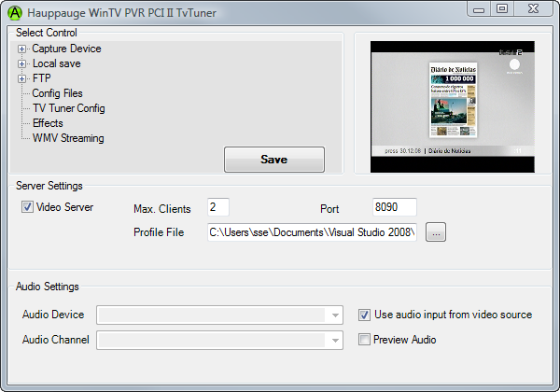Enable the Preview Audio checkbox
The height and width of the screenshot is (392, 560).
pos(364,340)
